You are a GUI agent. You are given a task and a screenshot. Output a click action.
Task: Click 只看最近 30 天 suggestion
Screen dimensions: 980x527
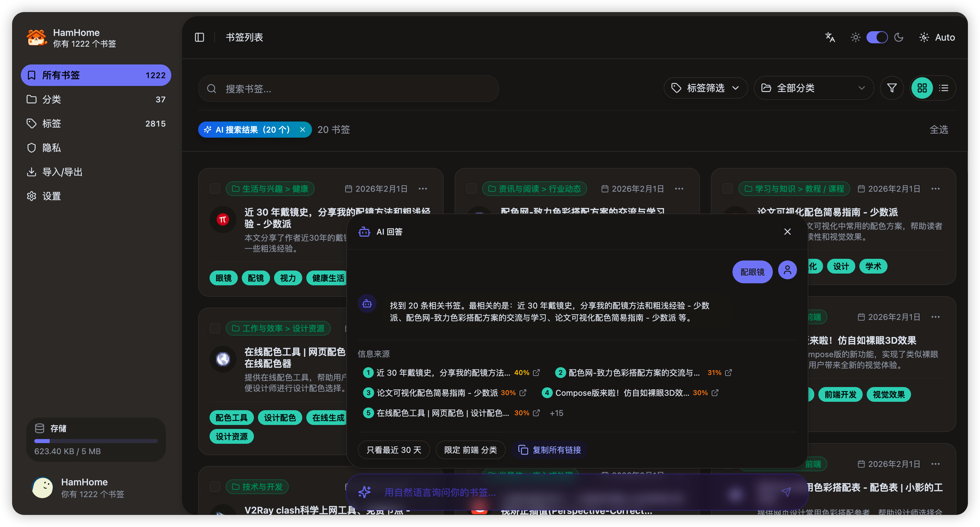tap(394, 450)
